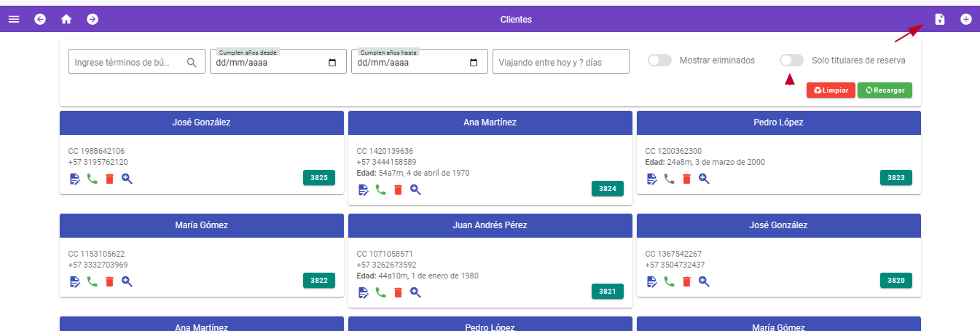The height and width of the screenshot is (331, 980).
Task: Open the hamburger navigation menu
Action: pyautogui.click(x=14, y=19)
